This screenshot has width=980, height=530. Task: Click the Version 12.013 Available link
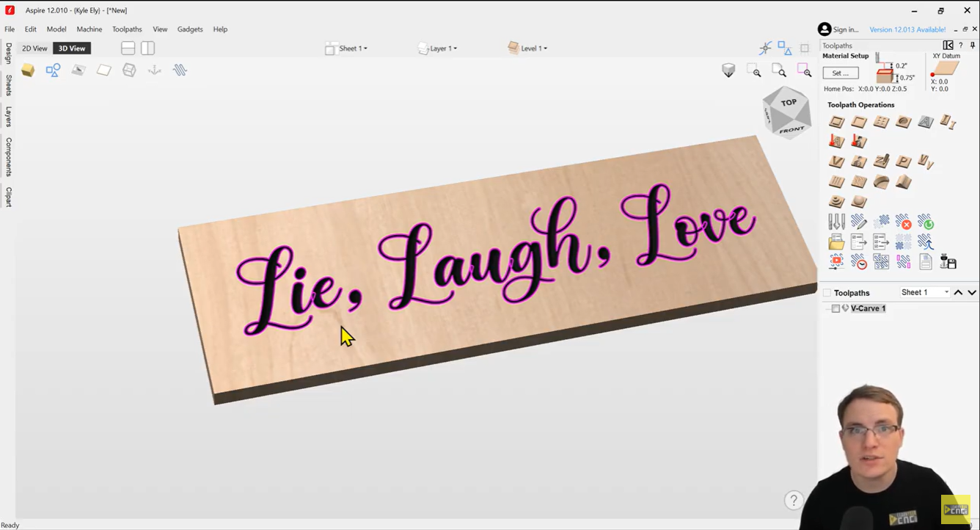(907, 29)
